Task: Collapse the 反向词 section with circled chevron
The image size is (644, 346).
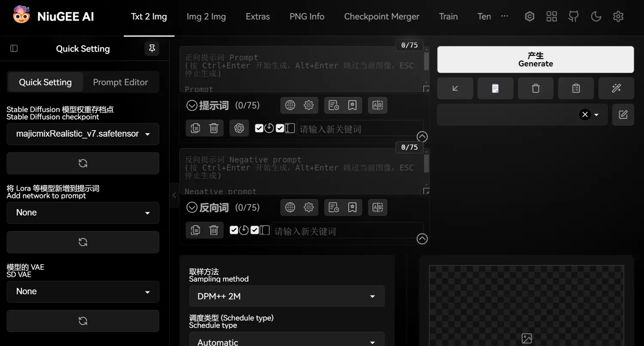Action: coord(191,208)
